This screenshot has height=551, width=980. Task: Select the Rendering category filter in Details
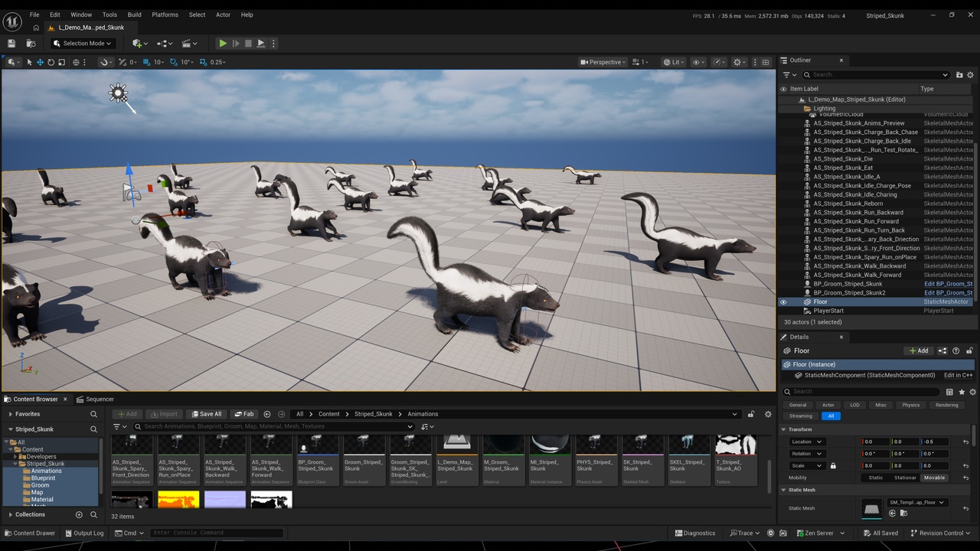pyautogui.click(x=946, y=405)
